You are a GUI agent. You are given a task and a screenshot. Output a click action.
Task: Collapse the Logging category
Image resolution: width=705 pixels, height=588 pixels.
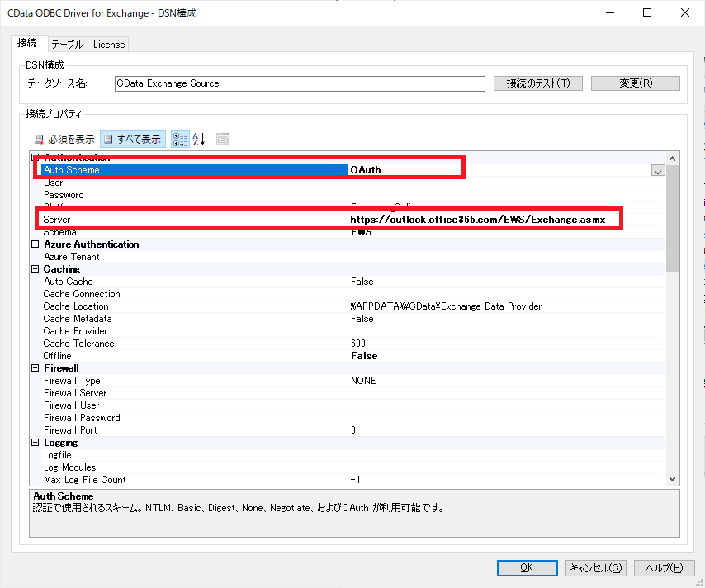[x=35, y=443]
